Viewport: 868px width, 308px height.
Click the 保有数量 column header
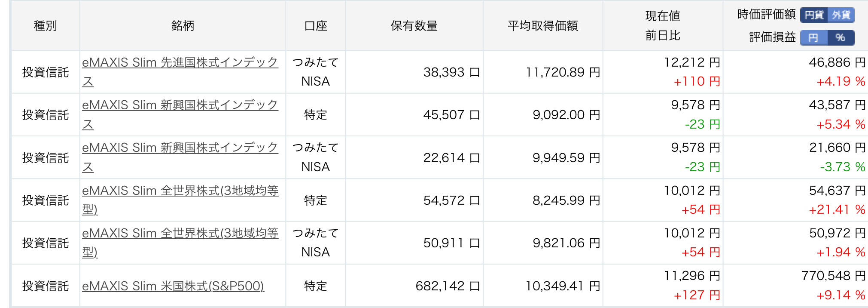point(414,26)
